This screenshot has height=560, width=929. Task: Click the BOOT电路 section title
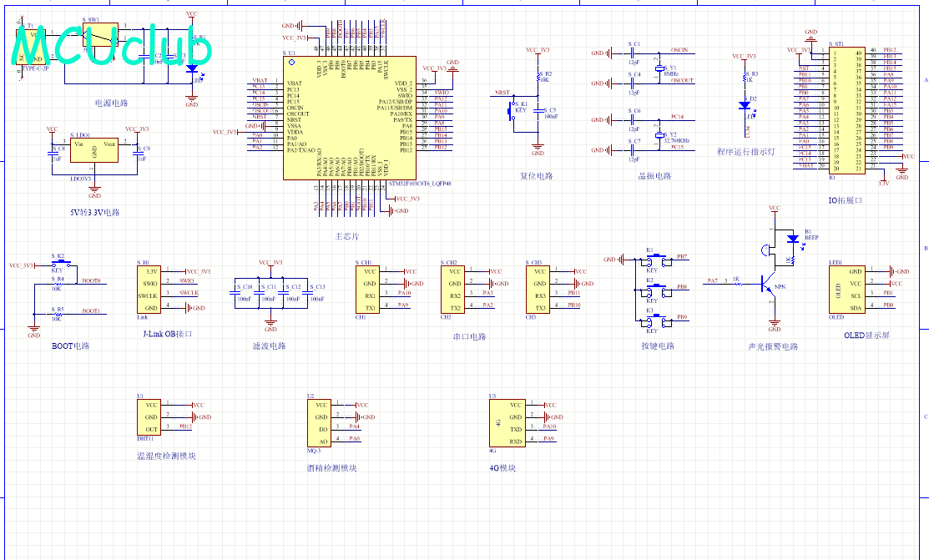[x=70, y=346]
